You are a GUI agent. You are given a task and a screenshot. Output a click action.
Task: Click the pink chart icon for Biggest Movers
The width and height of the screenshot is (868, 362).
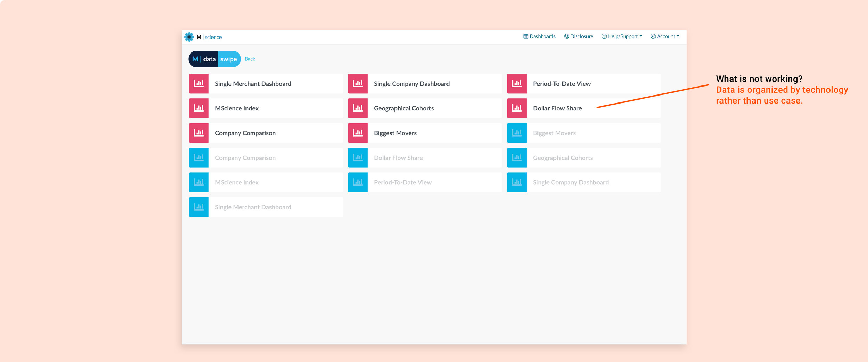pos(358,133)
